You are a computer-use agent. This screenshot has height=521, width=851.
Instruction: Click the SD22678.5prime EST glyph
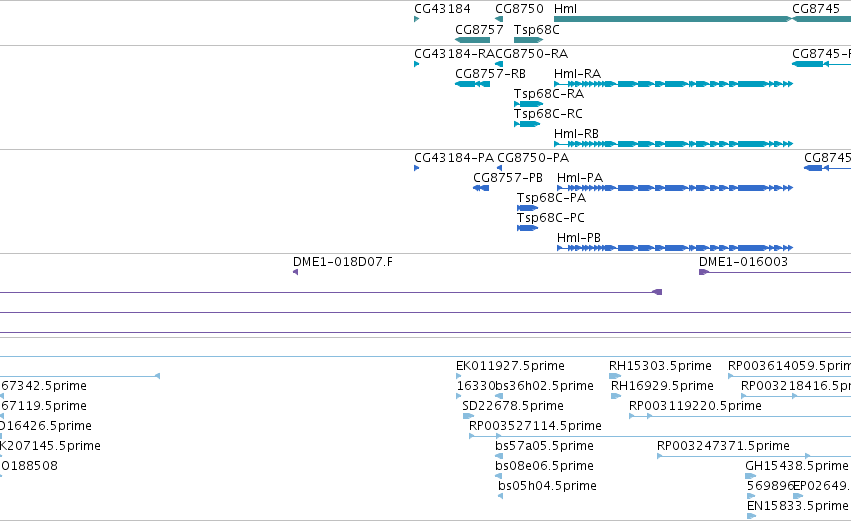(x=468, y=417)
